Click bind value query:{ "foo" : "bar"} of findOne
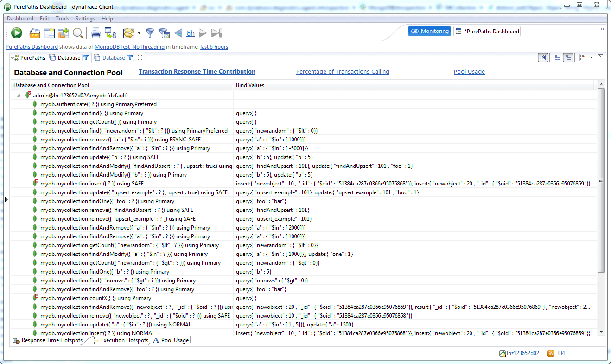This screenshot has height=364, width=611. (x=261, y=201)
